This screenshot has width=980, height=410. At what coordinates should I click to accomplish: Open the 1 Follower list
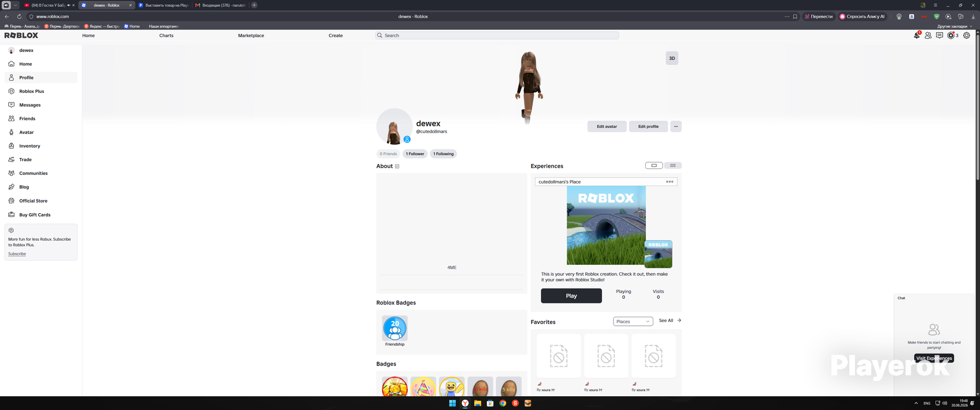[x=415, y=154]
